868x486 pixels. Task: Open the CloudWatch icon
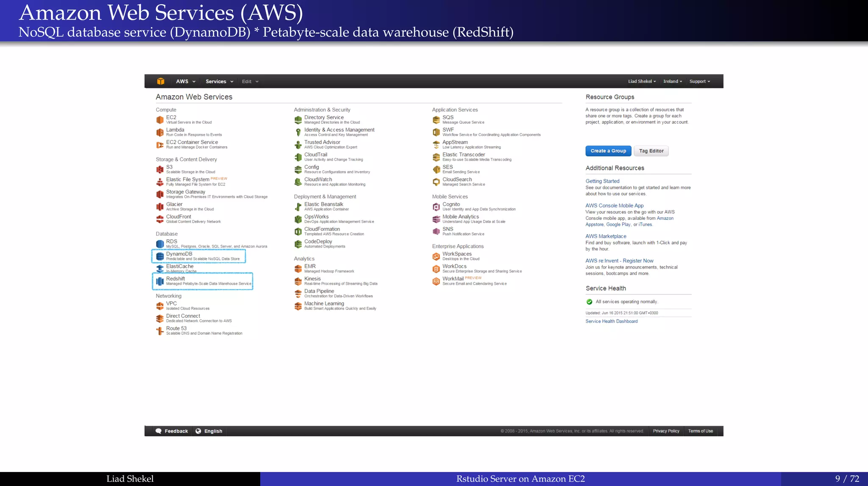coord(298,182)
